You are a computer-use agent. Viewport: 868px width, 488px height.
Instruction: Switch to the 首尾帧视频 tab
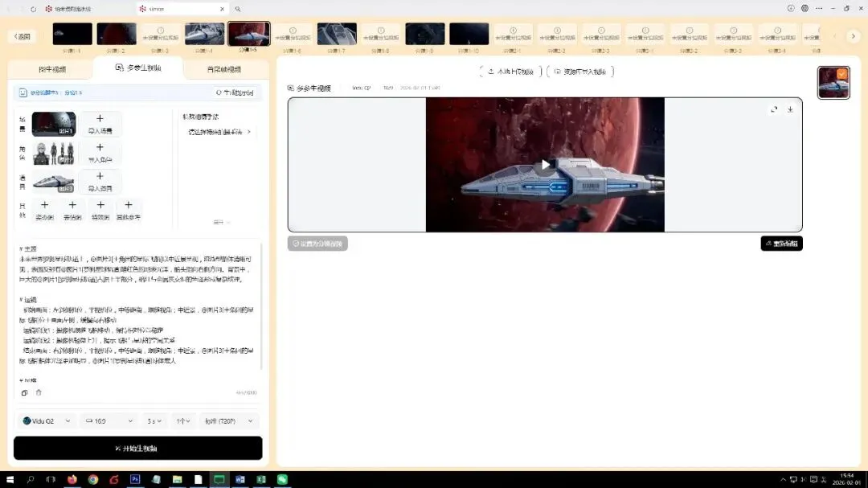coord(223,69)
